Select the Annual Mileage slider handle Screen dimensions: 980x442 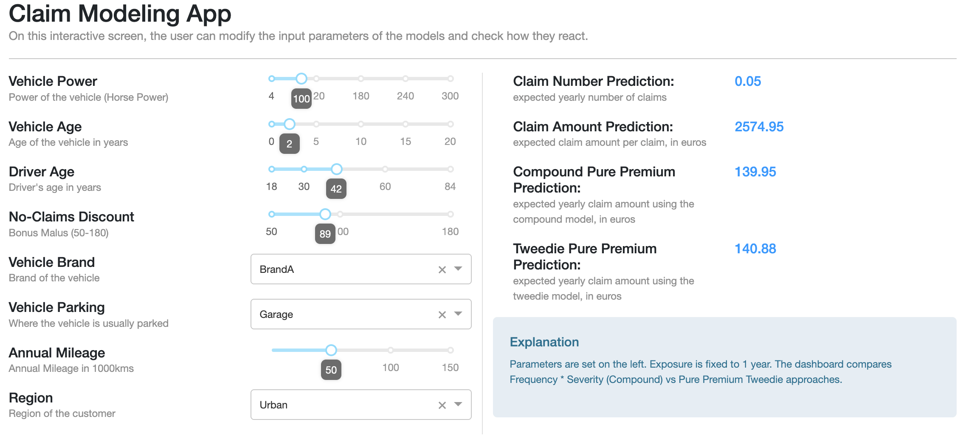[x=331, y=350]
